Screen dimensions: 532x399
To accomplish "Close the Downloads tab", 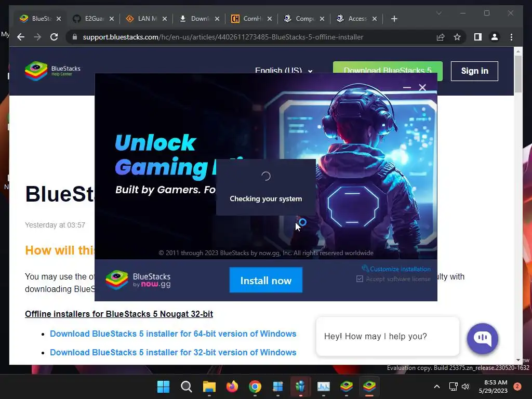I will coord(217,19).
